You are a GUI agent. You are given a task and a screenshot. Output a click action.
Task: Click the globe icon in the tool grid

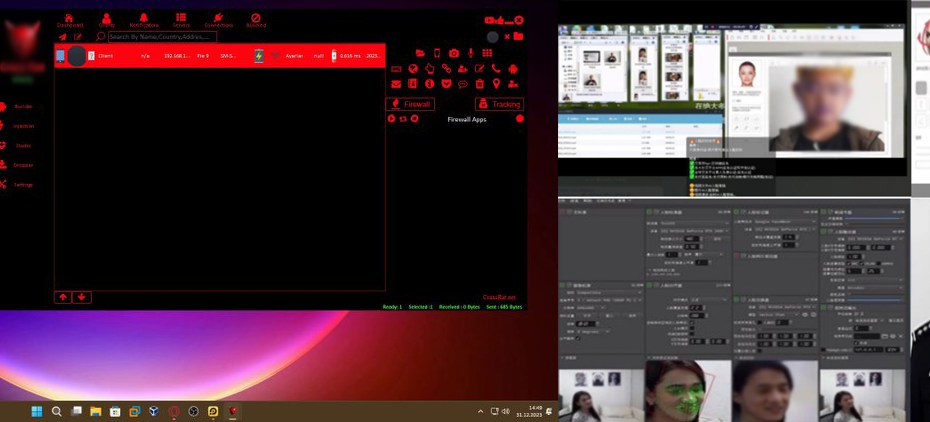[x=413, y=69]
